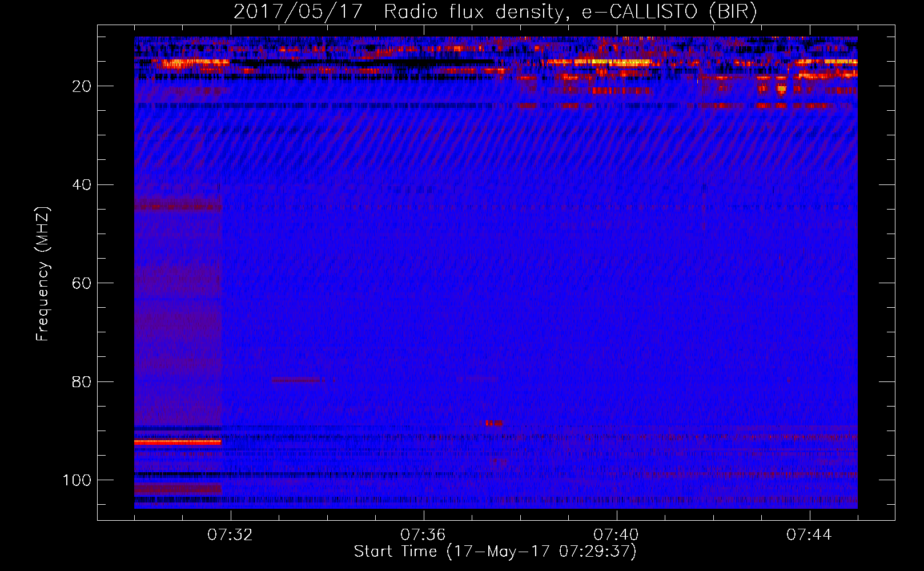Click the '20' frequency tick label
Screen dimensions: 924x571
(82, 86)
